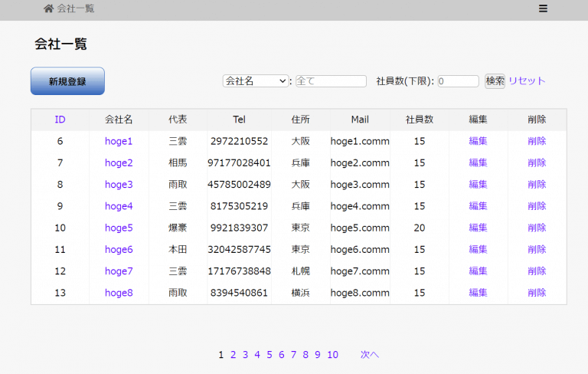Click 編集 for the hoge7 row
The height and width of the screenshot is (374, 588).
[478, 271]
